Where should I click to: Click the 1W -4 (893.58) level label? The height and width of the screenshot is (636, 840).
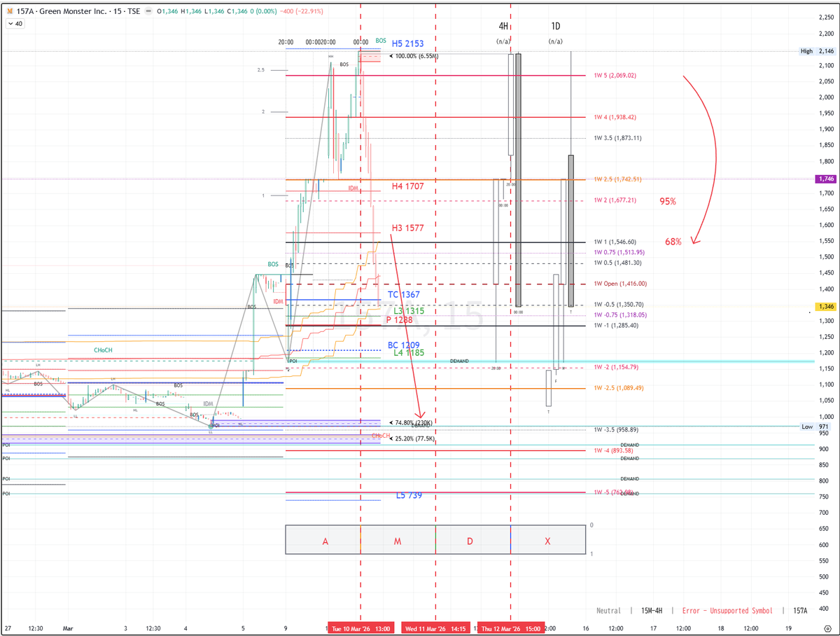click(x=613, y=450)
